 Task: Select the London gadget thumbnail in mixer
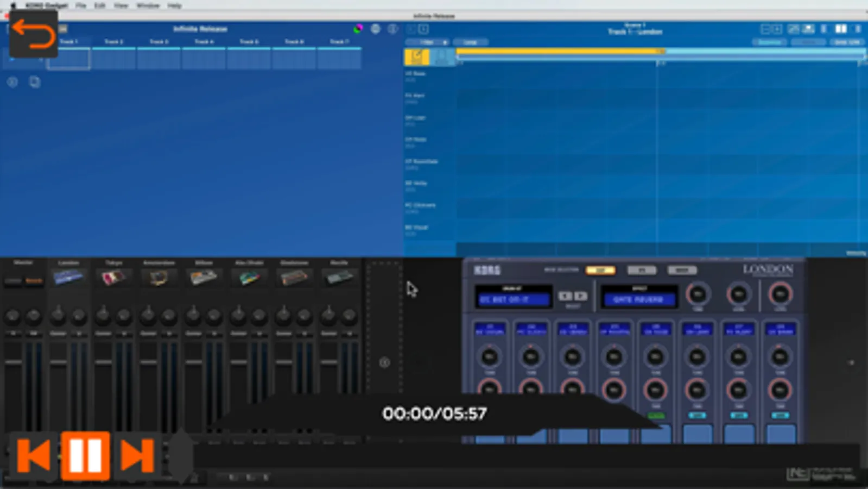(68, 278)
